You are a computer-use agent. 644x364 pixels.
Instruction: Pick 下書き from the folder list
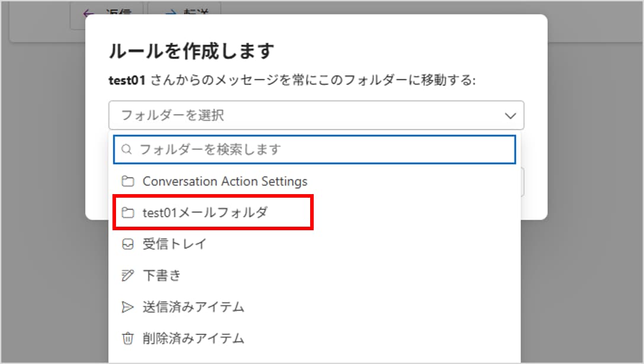(x=162, y=275)
